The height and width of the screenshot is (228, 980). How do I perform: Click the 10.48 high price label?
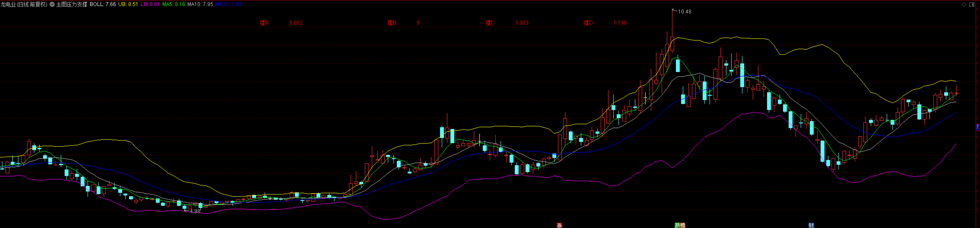tap(685, 12)
